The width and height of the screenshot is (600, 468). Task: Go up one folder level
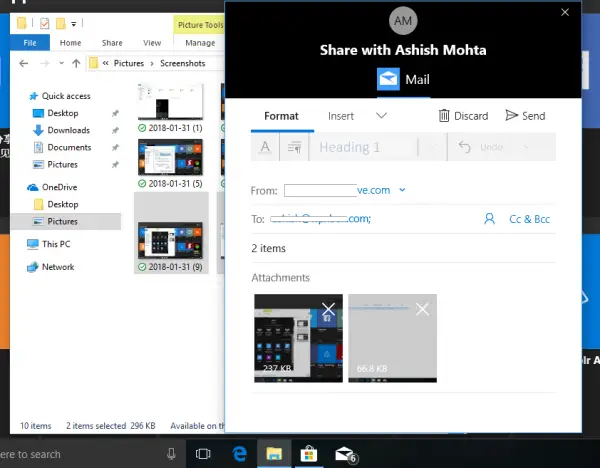pyautogui.click(x=76, y=64)
